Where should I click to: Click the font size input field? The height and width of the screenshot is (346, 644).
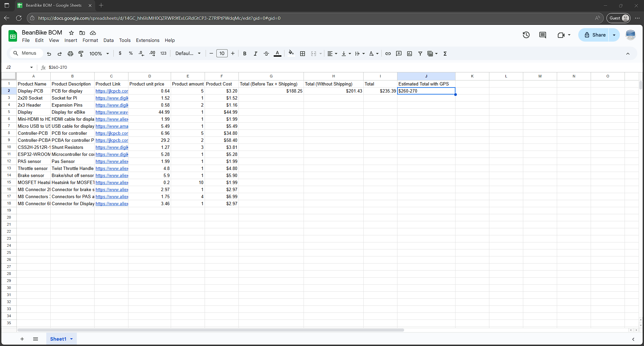click(x=222, y=53)
